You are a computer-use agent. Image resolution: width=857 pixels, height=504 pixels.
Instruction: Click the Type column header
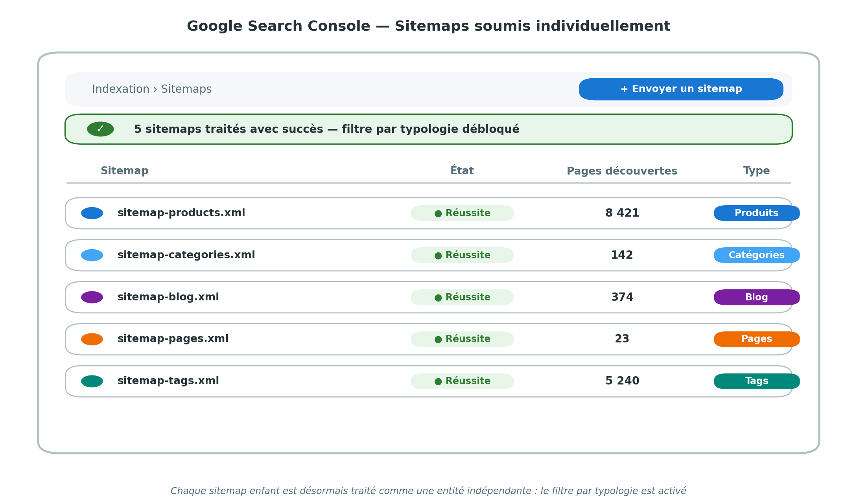756,171
